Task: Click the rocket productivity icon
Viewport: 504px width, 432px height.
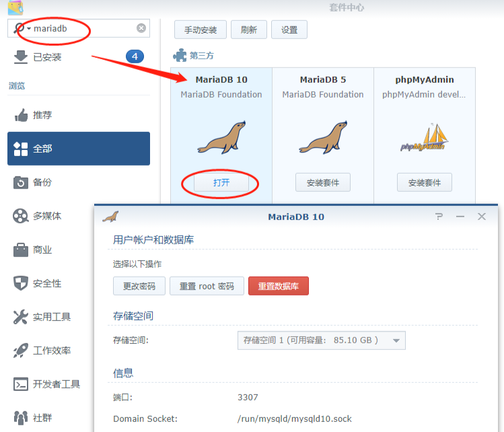Action: tap(21, 351)
